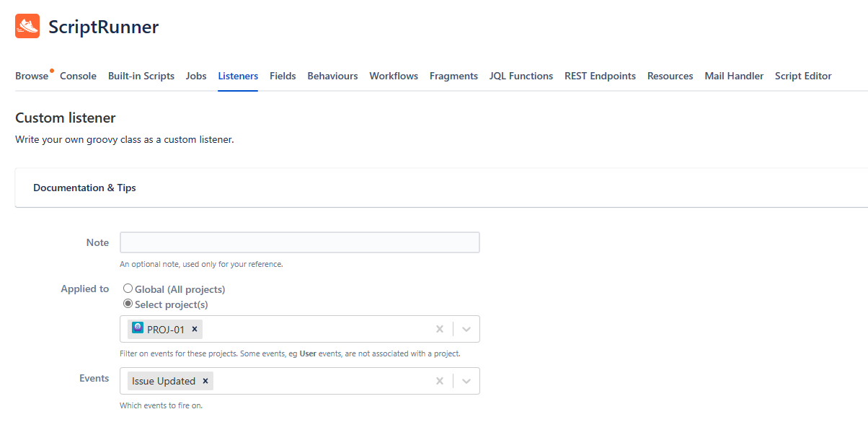Choose the Select project(s) radio option
This screenshot has height=422, width=868.
click(128, 304)
